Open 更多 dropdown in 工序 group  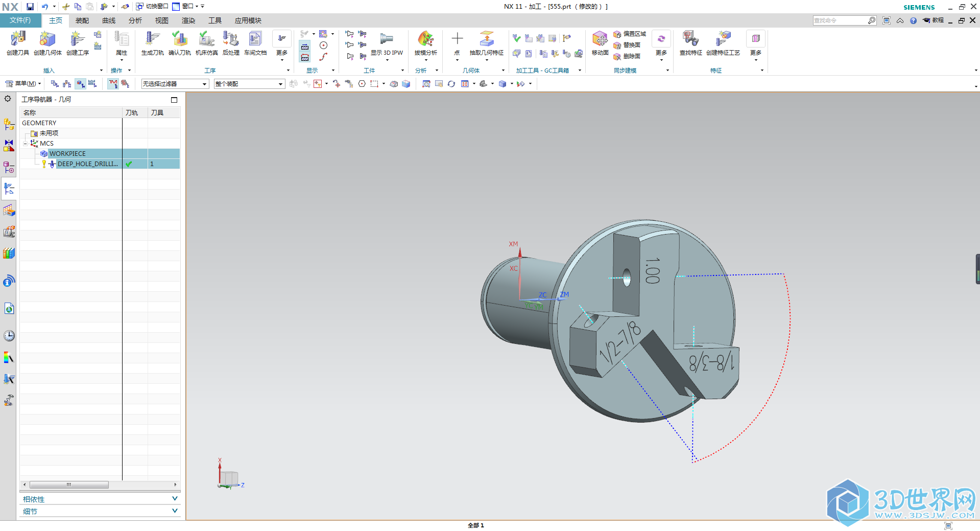(282, 45)
